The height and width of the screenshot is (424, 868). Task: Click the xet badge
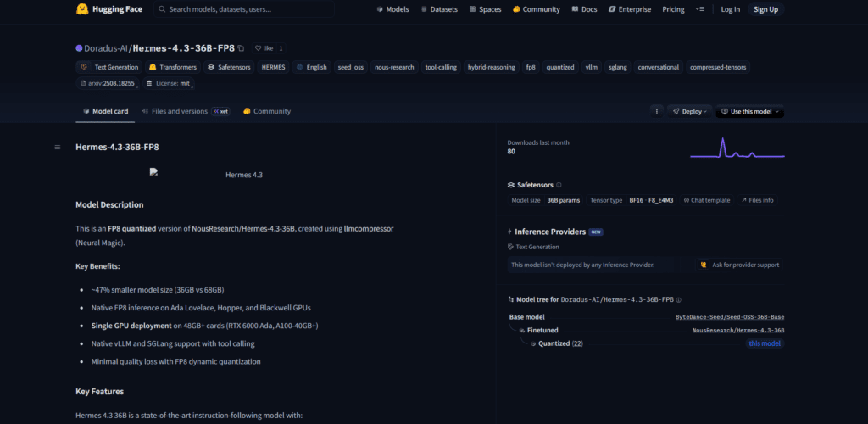pyautogui.click(x=221, y=111)
